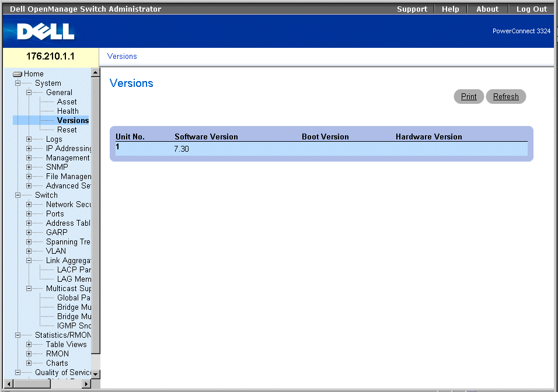
Task: Collapse the Switch tree node
Action: 18,195
